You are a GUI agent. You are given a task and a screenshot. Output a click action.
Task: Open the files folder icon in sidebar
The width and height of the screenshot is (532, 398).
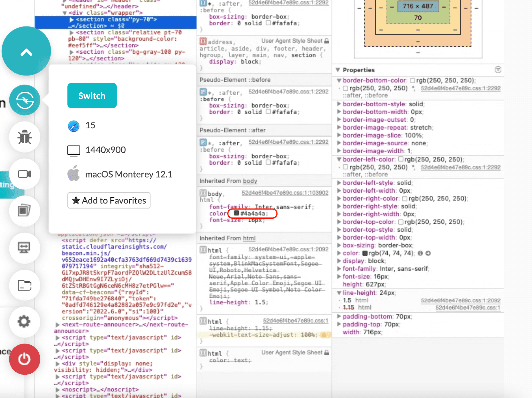pyautogui.click(x=25, y=285)
